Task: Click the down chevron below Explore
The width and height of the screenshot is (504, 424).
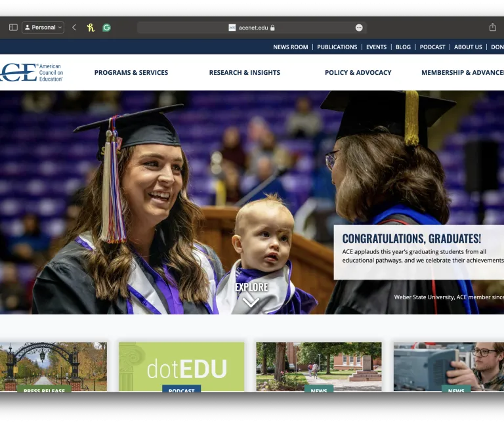Action: [x=251, y=302]
